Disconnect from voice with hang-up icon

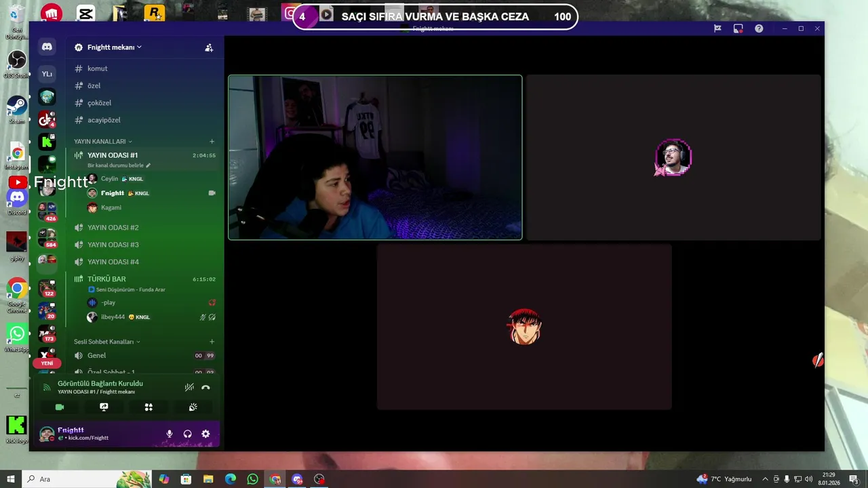coord(205,387)
